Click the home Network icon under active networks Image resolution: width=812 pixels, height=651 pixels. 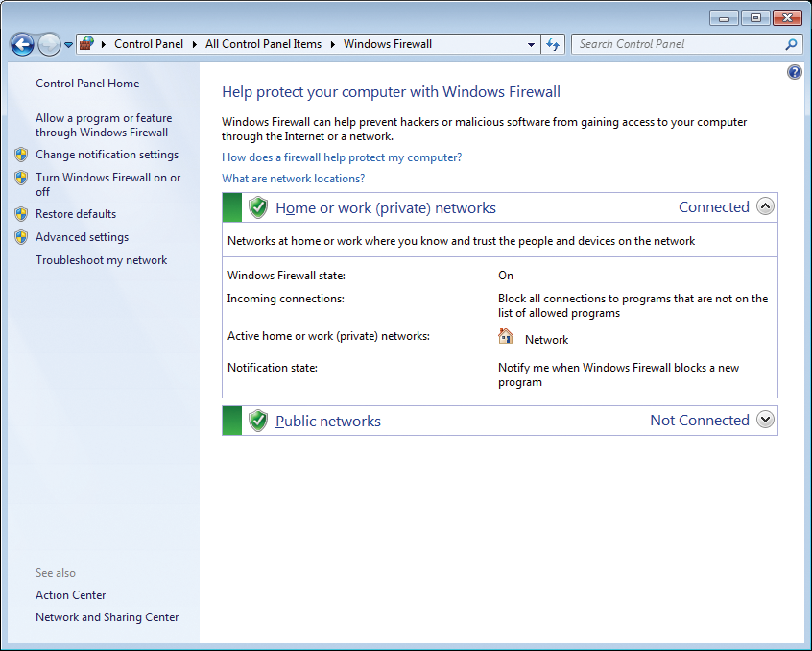506,337
